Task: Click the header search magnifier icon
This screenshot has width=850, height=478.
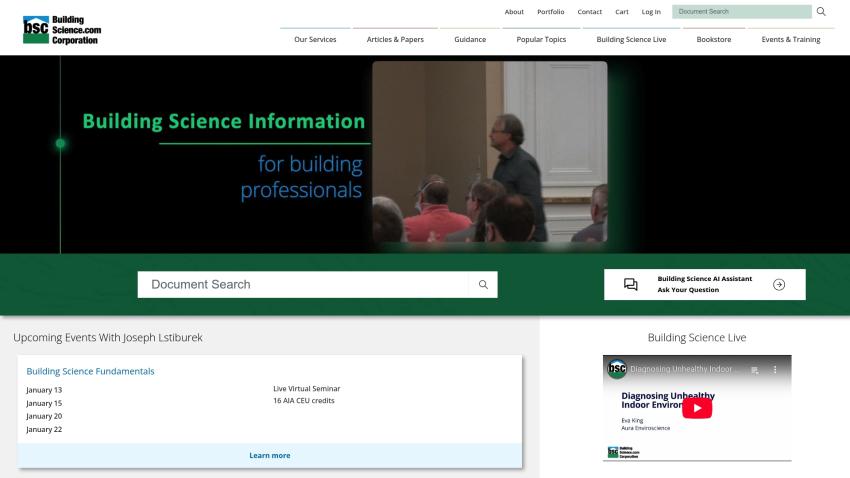Action: pyautogui.click(x=821, y=11)
